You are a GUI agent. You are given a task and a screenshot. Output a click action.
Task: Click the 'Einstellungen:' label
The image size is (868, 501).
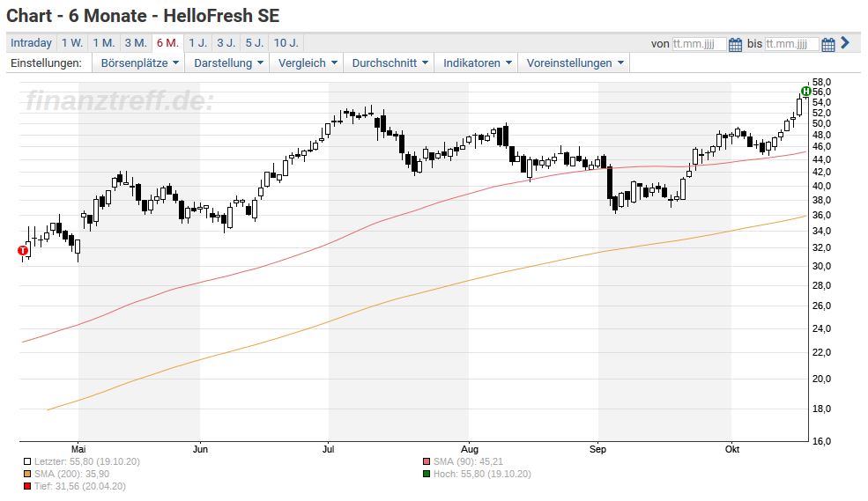[x=46, y=63]
